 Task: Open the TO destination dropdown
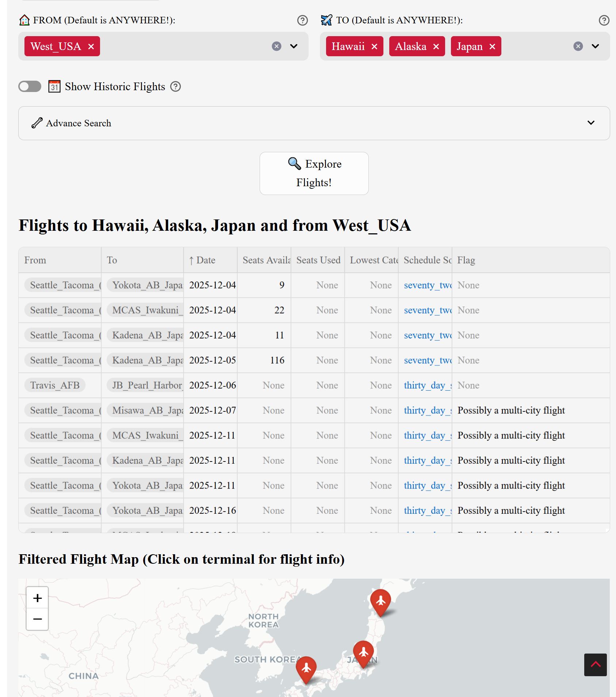tap(595, 46)
